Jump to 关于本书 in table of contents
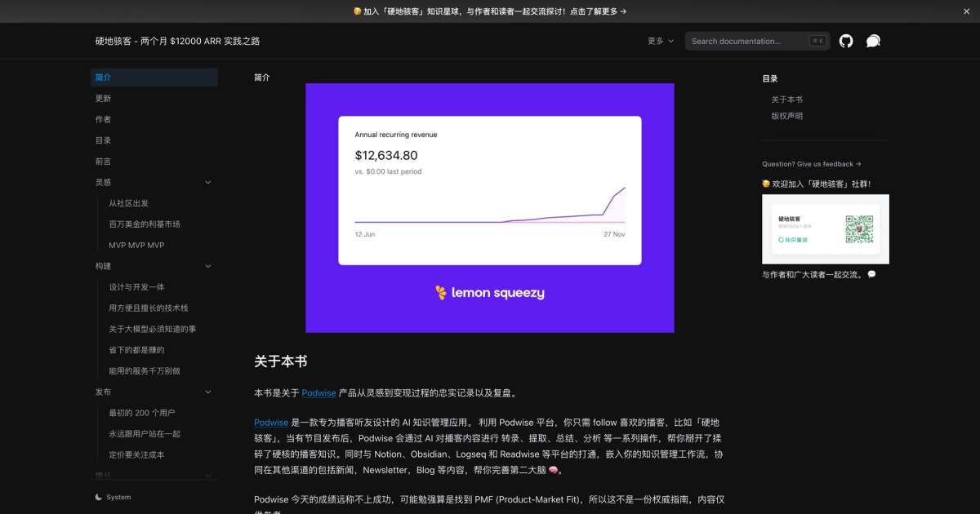The width and height of the screenshot is (980, 514). [x=786, y=100]
